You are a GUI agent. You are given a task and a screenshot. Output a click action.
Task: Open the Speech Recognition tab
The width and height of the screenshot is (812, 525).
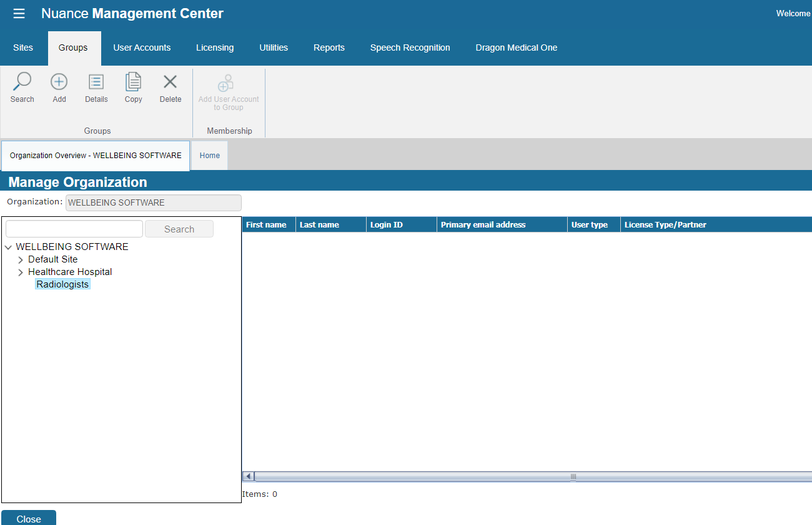pyautogui.click(x=410, y=47)
